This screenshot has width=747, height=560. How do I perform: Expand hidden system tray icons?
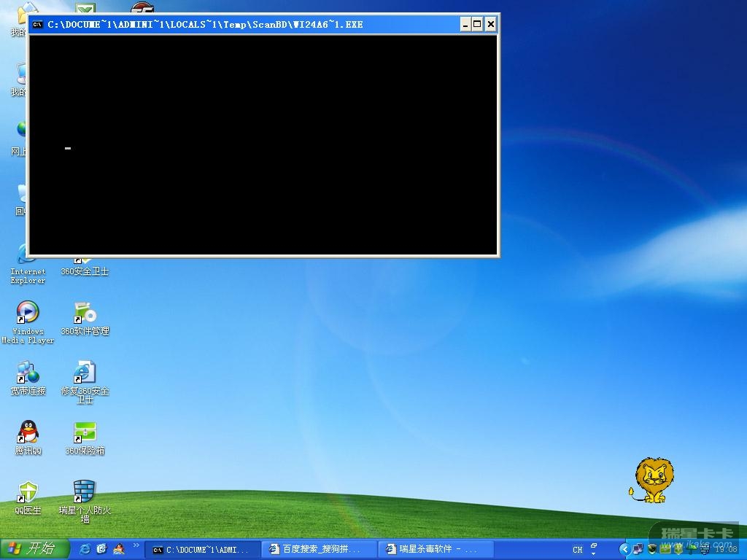[x=624, y=550]
